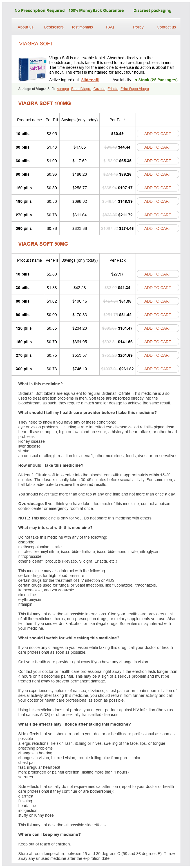Open the Contact us page
Screen dimensions: 192x868
(x=166, y=27)
